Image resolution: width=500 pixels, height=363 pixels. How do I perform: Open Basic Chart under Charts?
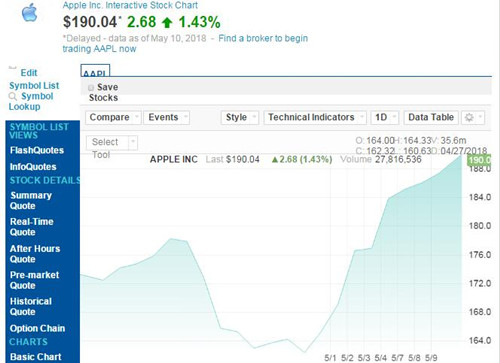[36, 357]
